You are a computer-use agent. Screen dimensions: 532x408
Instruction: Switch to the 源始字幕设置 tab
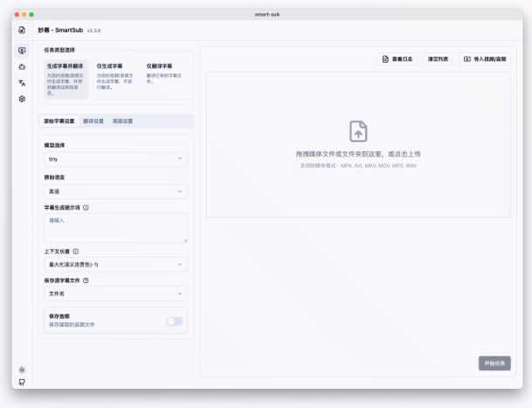pyautogui.click(x=59, y=121)
